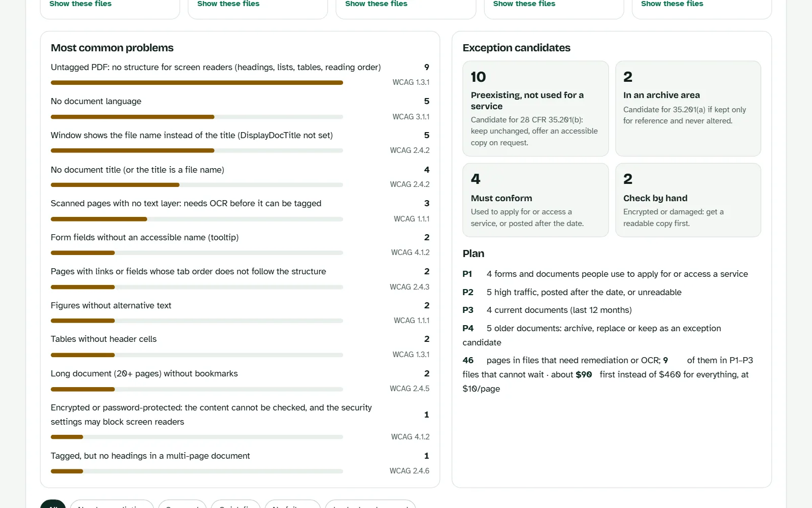
Task: Click "Window shows the file name instead of the title"
Action: [x=192, y=135]
